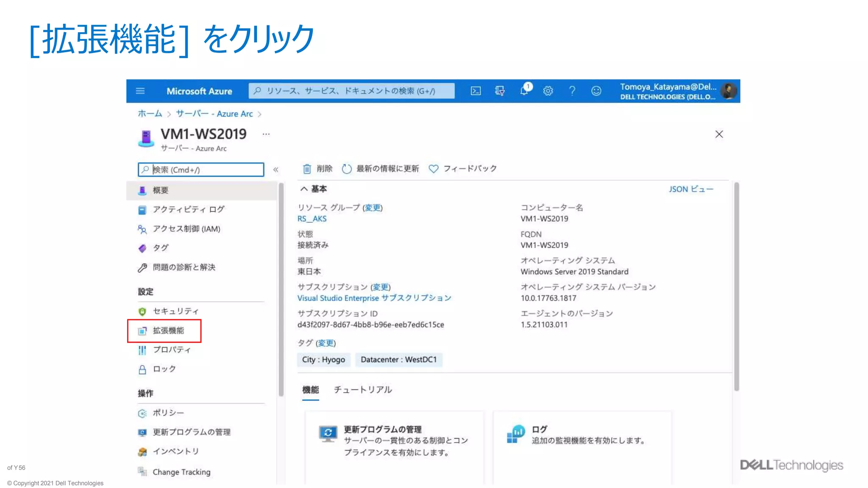This screenshot has height=488, width=868.
Task: Click 変更 next to タグ
Action: pyautogui.click(x=326, y=343)
